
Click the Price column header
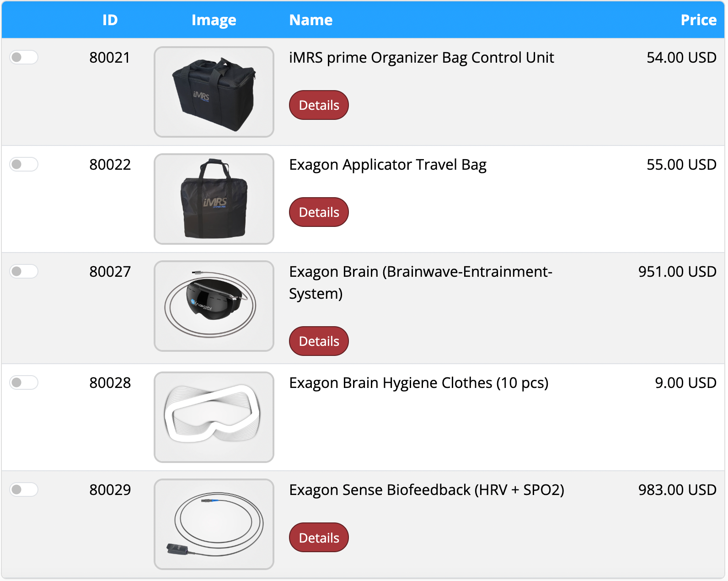698,20
